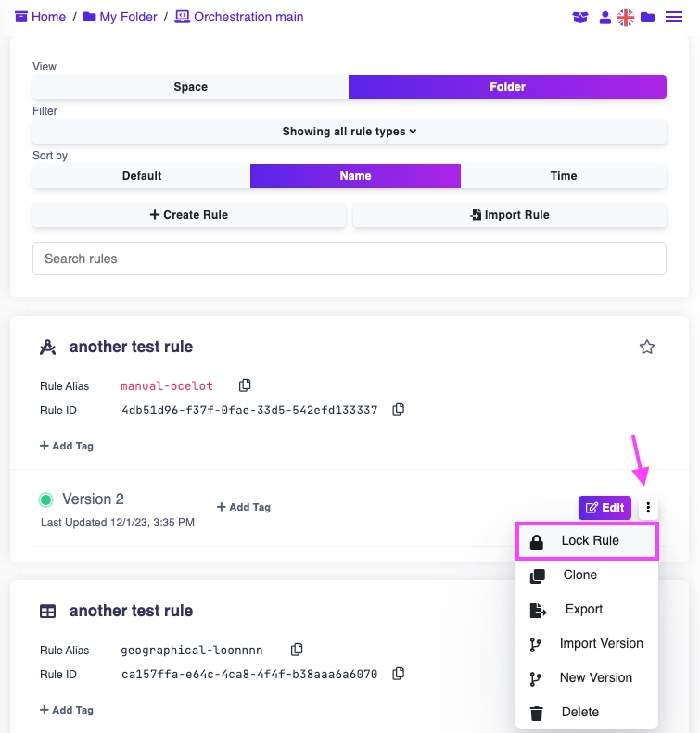Screen dimensions: 700x733
Task: Sort rules by Default order
Action: 142,176
